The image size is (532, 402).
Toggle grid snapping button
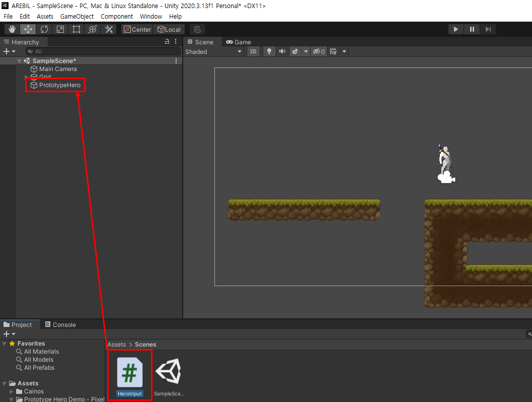point(197,29)
